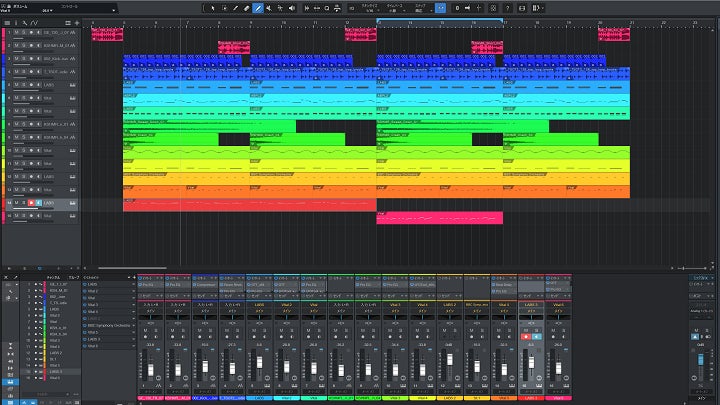Toggle record arm on track 14 LABS
720x405 pixels.
click(x=31, y=203)
